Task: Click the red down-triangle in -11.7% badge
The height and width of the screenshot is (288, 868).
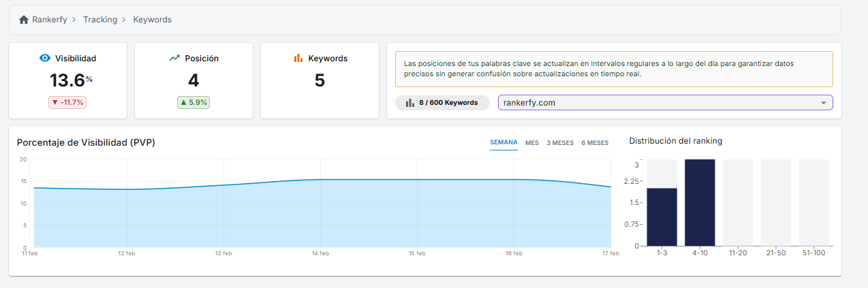Action: coord(55,103)
